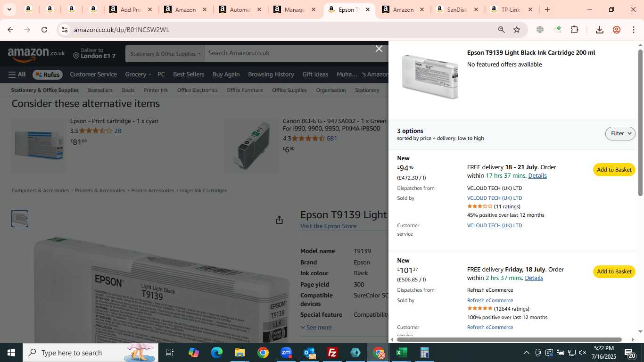This screenshot has height=362, width=644.
Task: Click the zoom magnifier icon in address bar
Action: tap(502, 30)
